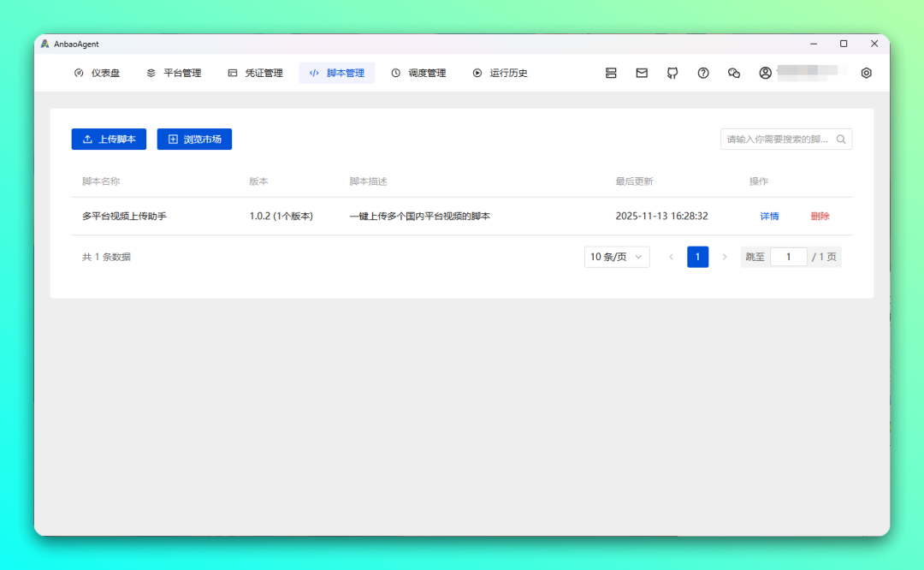Click the user account avatar icon

[765, 74]
